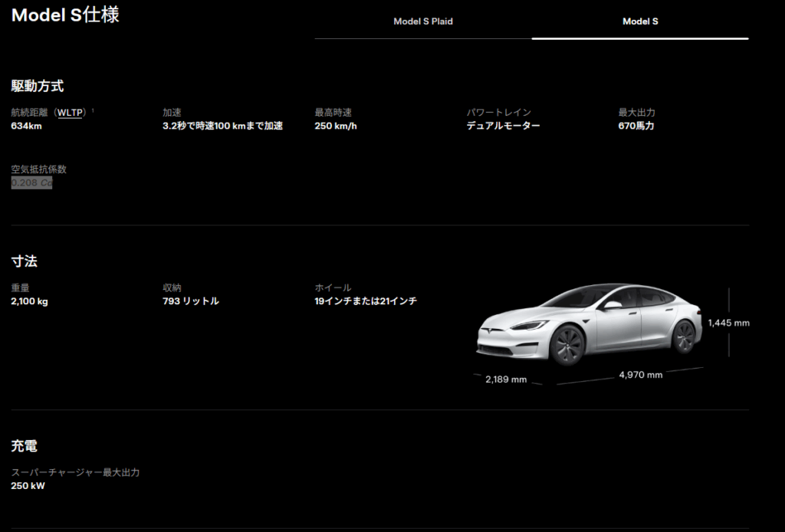
Task: Click the ホイール label
Action: (333, 287)
